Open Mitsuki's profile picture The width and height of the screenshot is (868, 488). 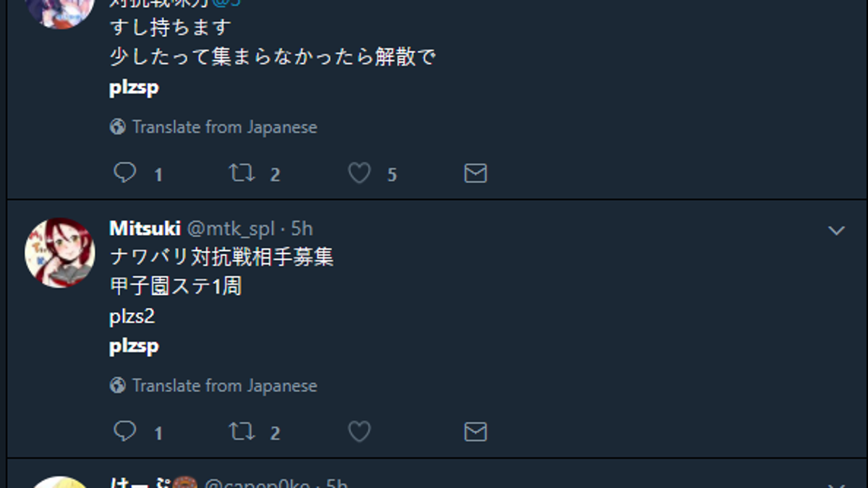[x=60, y=253]
